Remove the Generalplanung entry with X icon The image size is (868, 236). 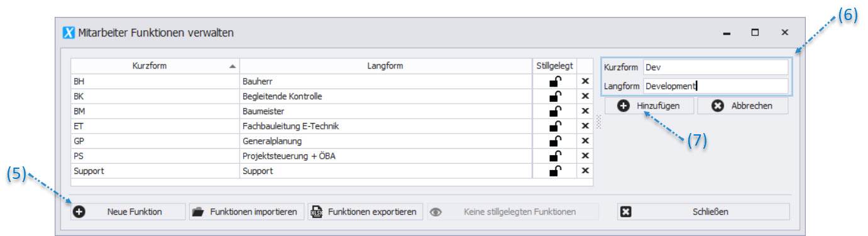point(585,141)
